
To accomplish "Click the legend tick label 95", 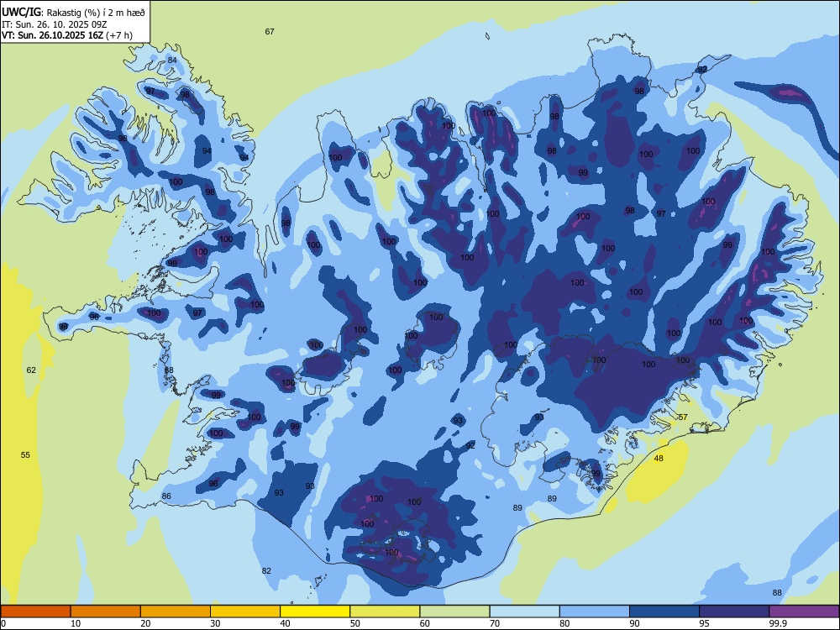I will click(x=705, y=623).
